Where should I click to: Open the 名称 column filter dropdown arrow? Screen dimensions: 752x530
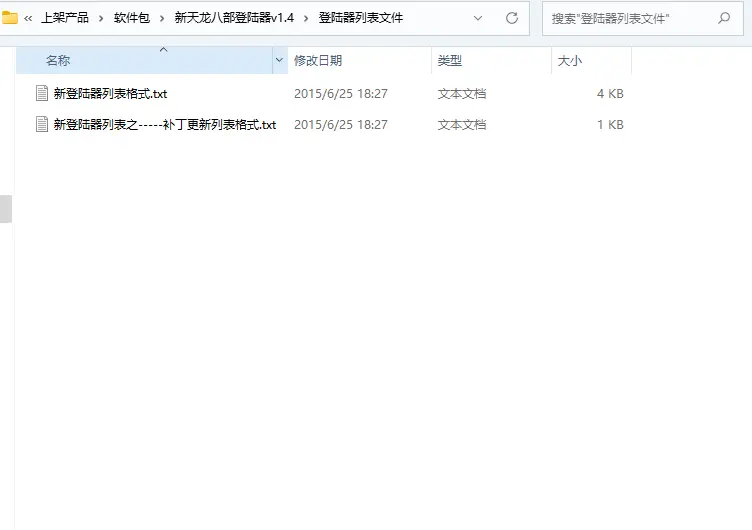[x=279, y=61]
